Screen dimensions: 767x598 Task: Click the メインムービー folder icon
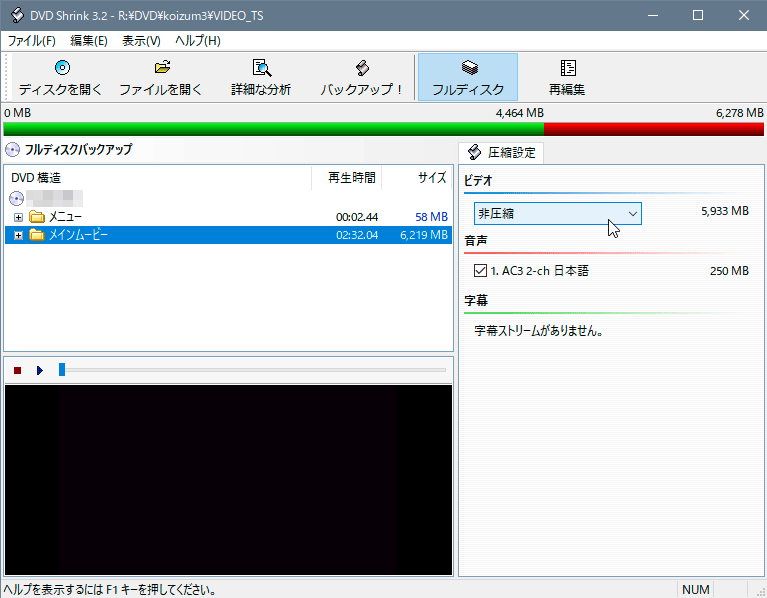tap(37, 235)
